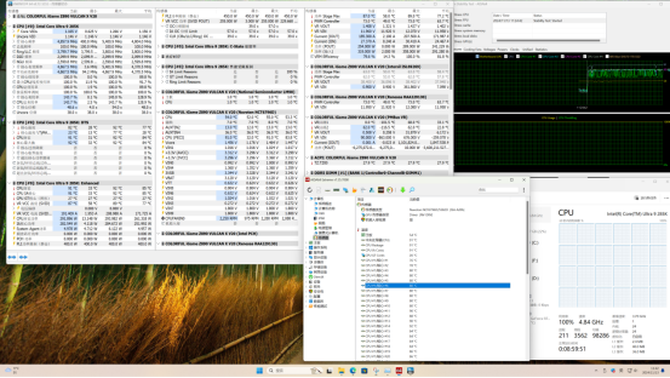Collapse CPU [#0] Intel Core Ultra 9 285K section

(x=9, y=26)
